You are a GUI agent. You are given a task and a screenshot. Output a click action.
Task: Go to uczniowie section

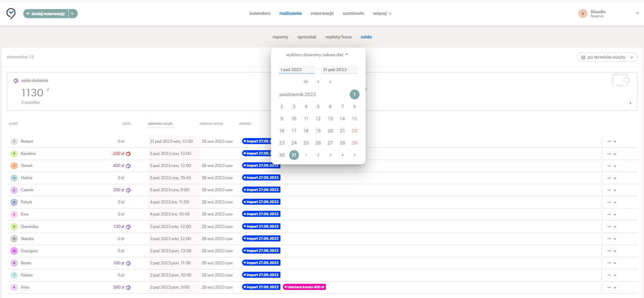point(353,13)
